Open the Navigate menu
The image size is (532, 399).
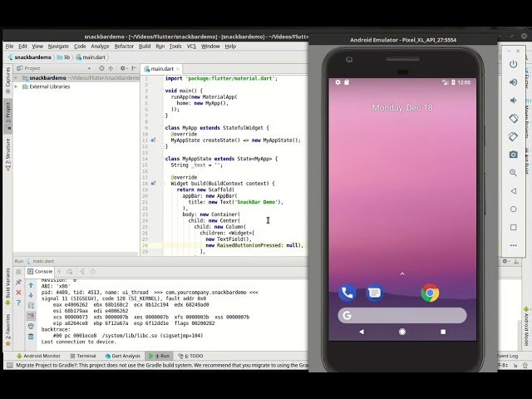pos(58,47)
